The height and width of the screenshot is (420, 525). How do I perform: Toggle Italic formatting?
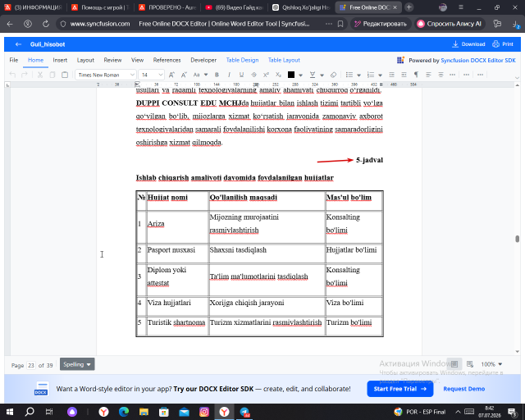click(229, 75)
